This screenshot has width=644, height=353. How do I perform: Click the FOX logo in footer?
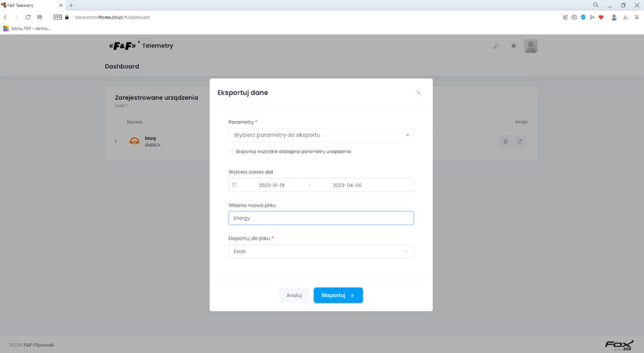click(618, 345)
